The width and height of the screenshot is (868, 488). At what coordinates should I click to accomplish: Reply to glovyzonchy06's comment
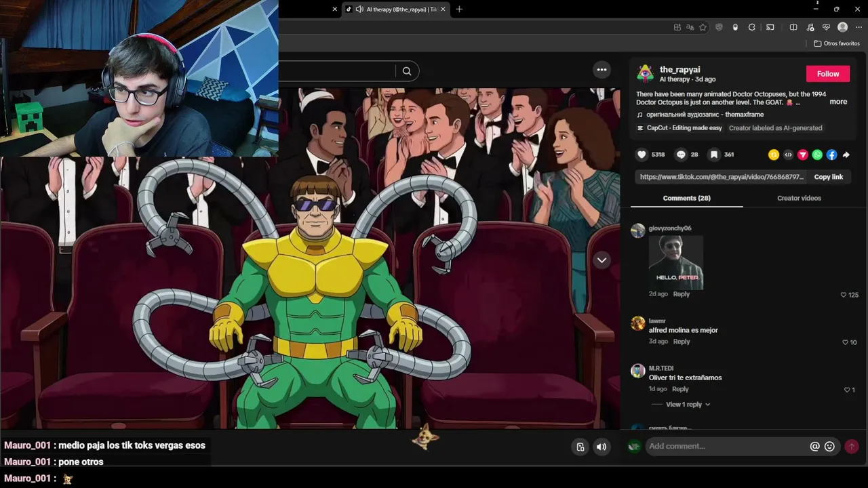(682, 294)
